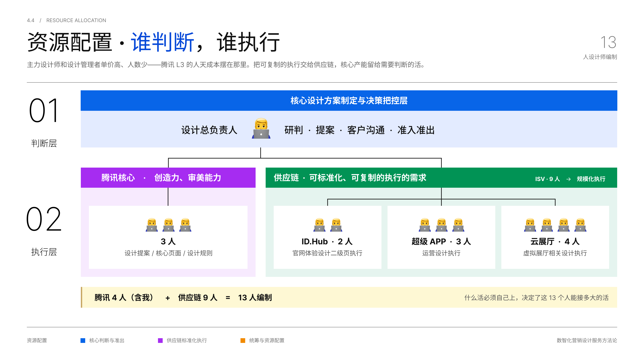Click the RESOURCE ALLOCATION section label
Image resolution: width=644 pixels, height=362 pixels.
click(x=76, y=20)
